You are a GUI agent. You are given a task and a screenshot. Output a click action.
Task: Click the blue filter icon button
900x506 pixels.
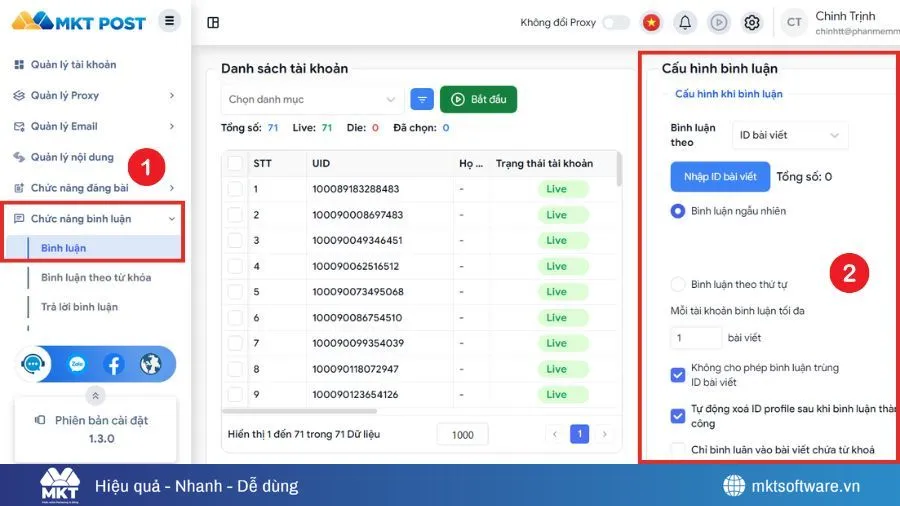click(422, 99)
